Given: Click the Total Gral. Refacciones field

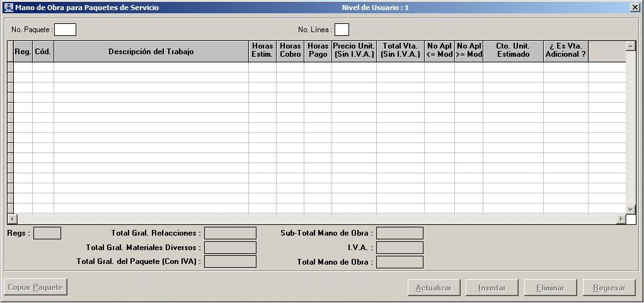Looking at the screenshot, I should 230,233.
